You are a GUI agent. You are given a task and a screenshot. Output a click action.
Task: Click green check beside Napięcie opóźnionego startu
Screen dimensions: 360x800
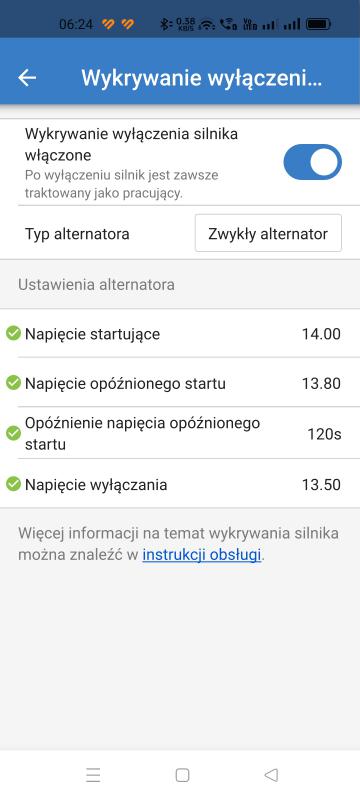pyautogui.click(x=13, y=383)
